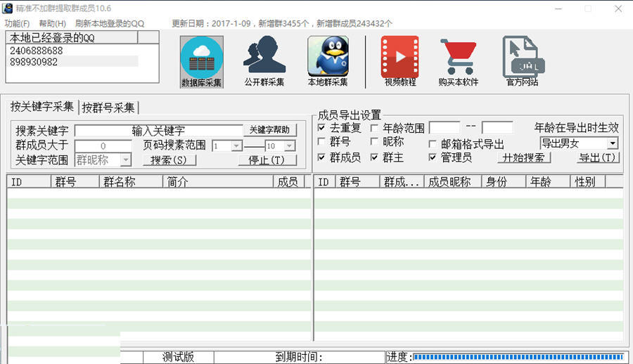Click the 导出(T) export button

pos(597,158)
